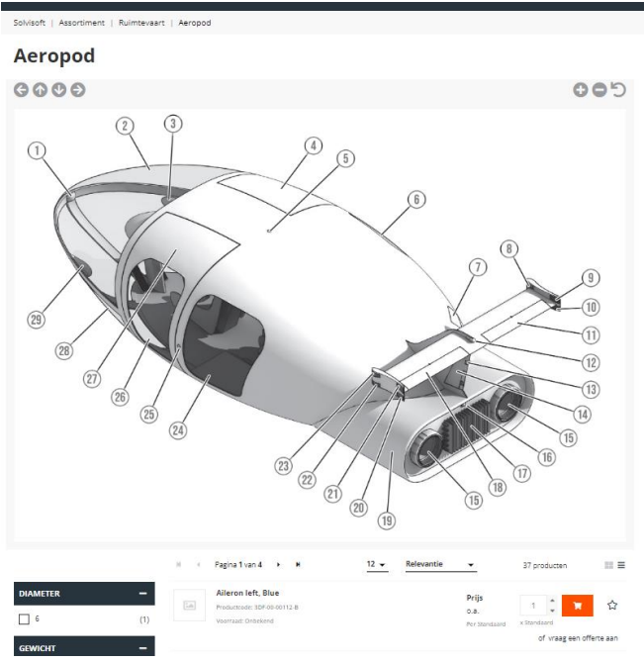The image size is (644, 662).
Task: Decrease the quantity with stepper down arrow
Action: point(552,611)
